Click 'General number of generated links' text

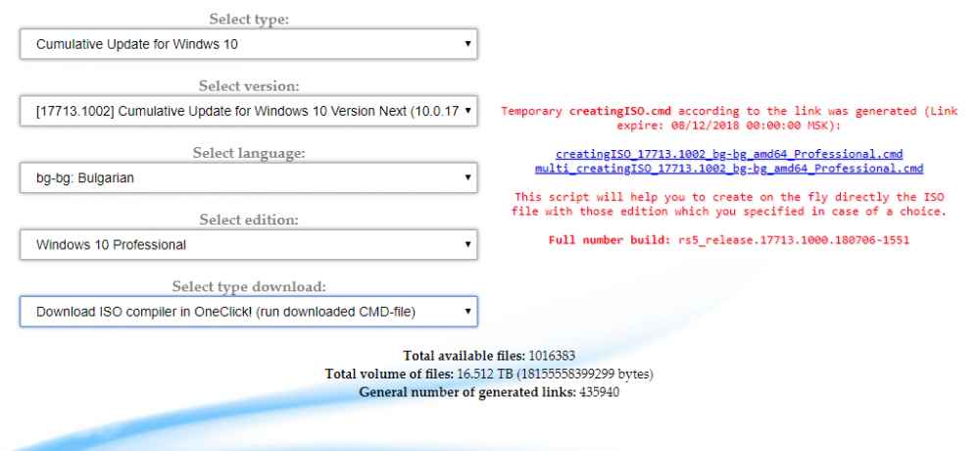coord(489,393)
